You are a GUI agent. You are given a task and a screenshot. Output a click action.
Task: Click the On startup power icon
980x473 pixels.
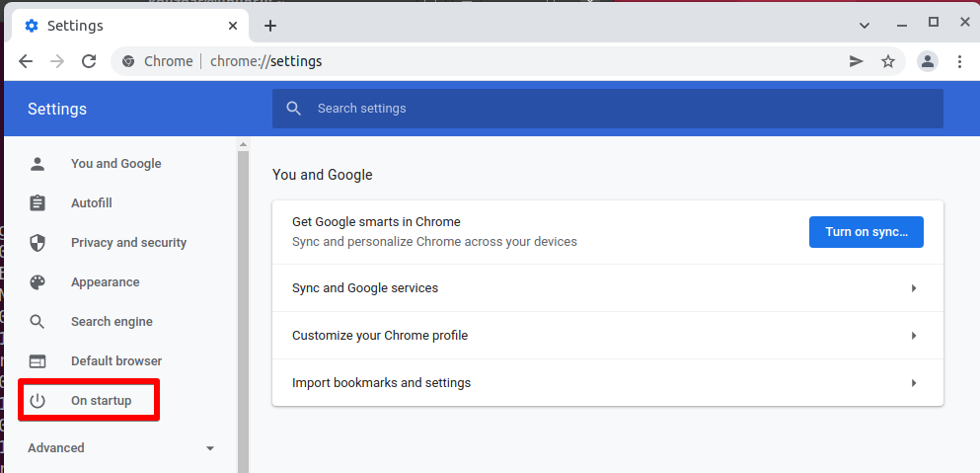pyautogui.click(x=38, y=401)
